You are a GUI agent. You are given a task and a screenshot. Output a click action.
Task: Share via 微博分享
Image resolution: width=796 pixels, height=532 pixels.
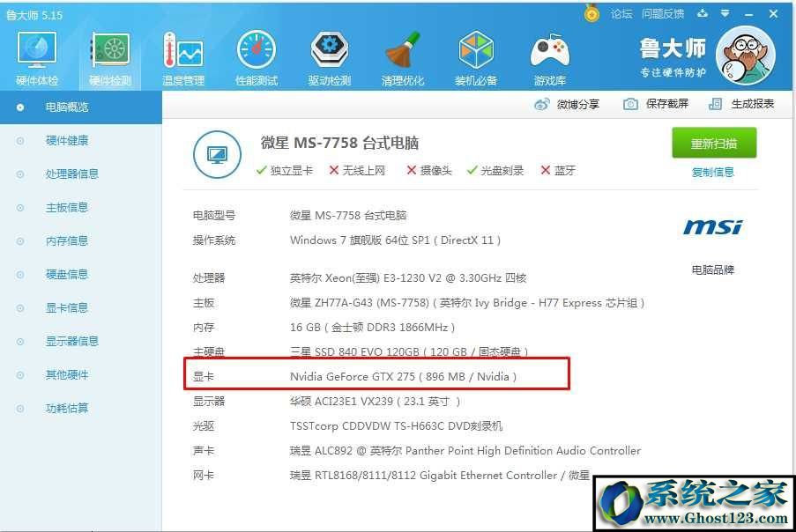point(567,104)
